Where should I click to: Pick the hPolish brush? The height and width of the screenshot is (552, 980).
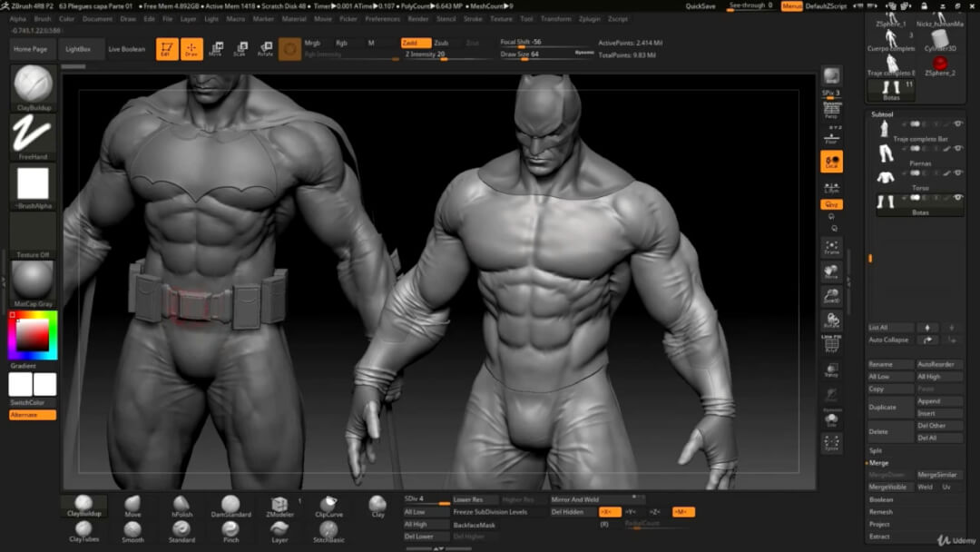(181, 506)
